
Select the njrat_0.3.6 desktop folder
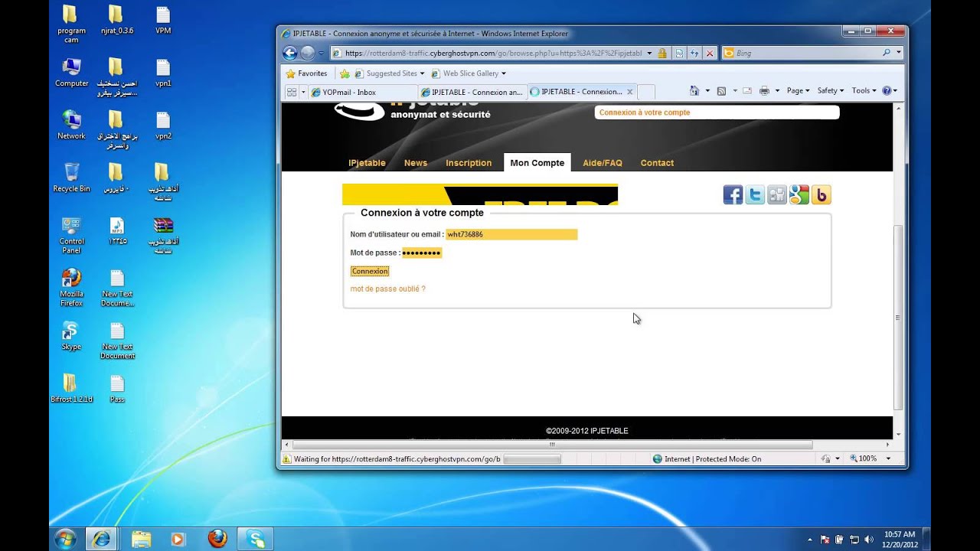116,20
